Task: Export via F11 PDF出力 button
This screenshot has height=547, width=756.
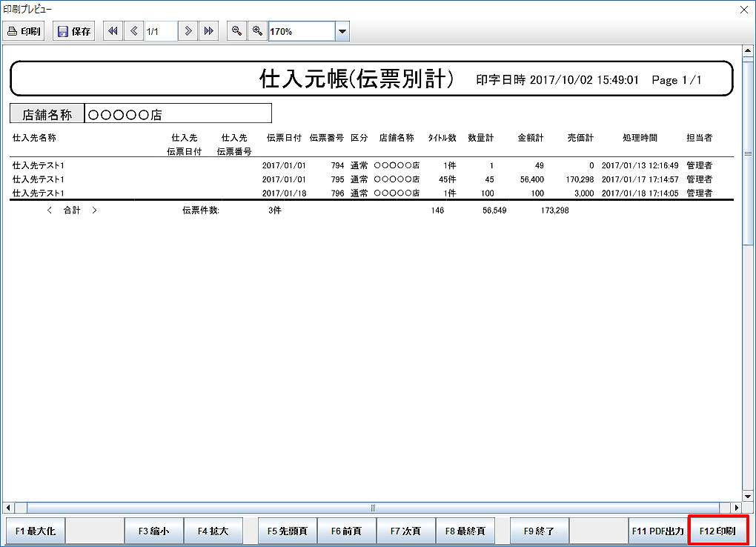Action: pos(657,531)
